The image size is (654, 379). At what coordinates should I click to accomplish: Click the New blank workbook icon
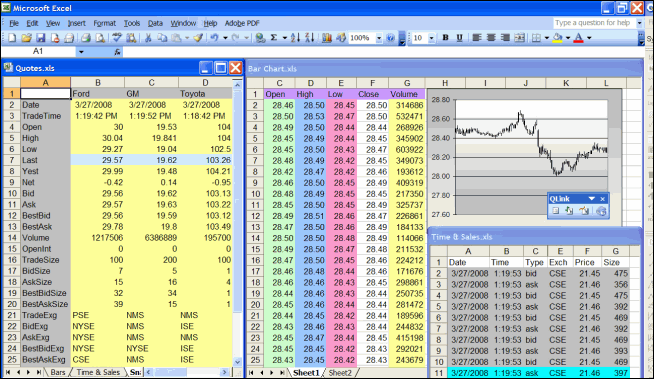[12, 38]
